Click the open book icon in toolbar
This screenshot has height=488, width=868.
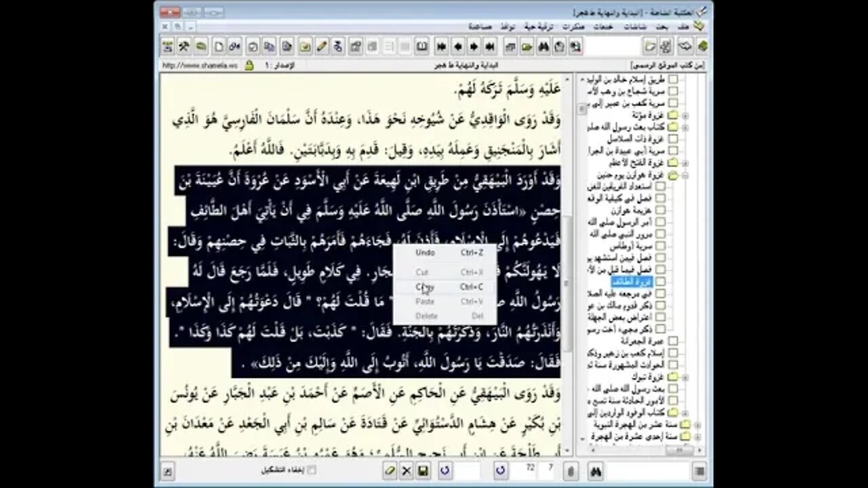pyautogui.click(x=422, y=46)
